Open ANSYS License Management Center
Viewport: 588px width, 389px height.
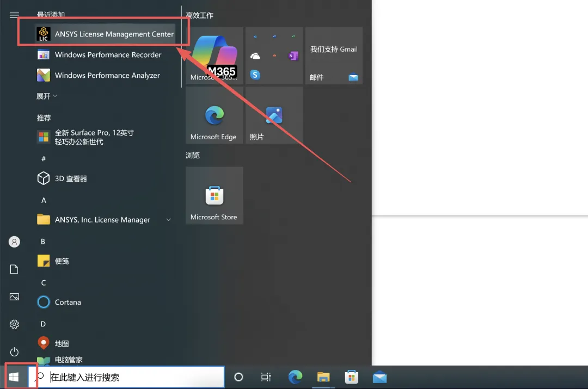pyautogui.click(x=105, y=34)
